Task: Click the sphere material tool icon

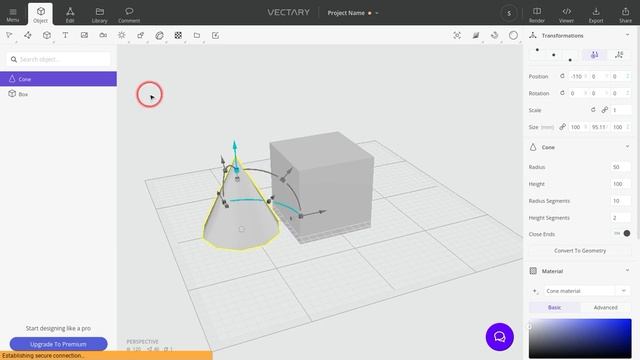Action: (159, 36)
